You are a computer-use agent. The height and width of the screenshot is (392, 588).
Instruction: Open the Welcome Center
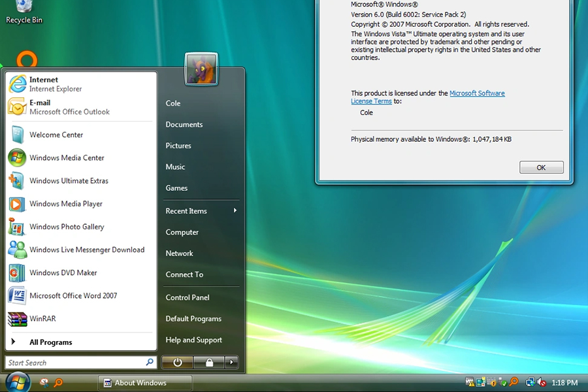[x=56, y=135]
